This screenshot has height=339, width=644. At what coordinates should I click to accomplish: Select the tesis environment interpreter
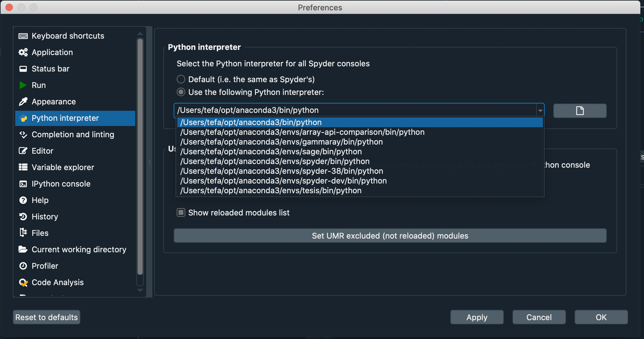(x=270, y=190)
